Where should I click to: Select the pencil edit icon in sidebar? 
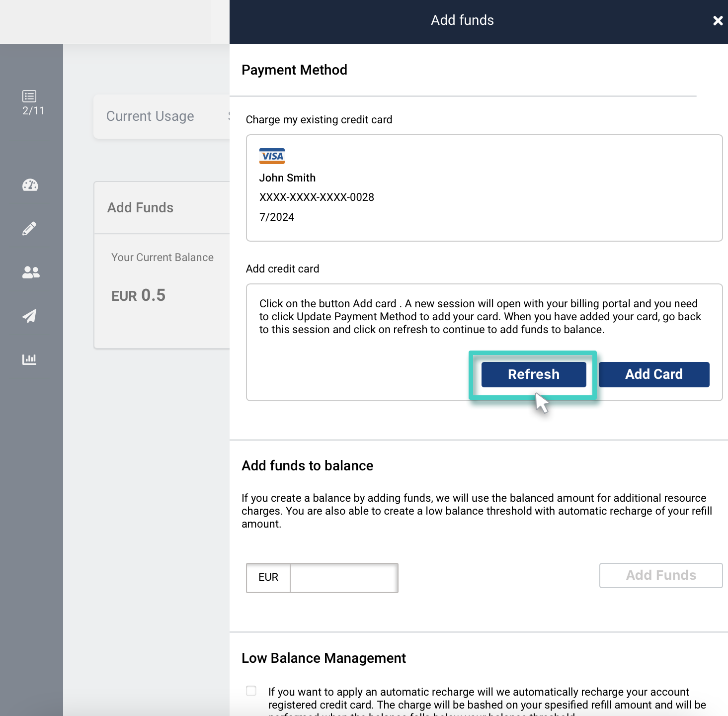tap(29, 228)
